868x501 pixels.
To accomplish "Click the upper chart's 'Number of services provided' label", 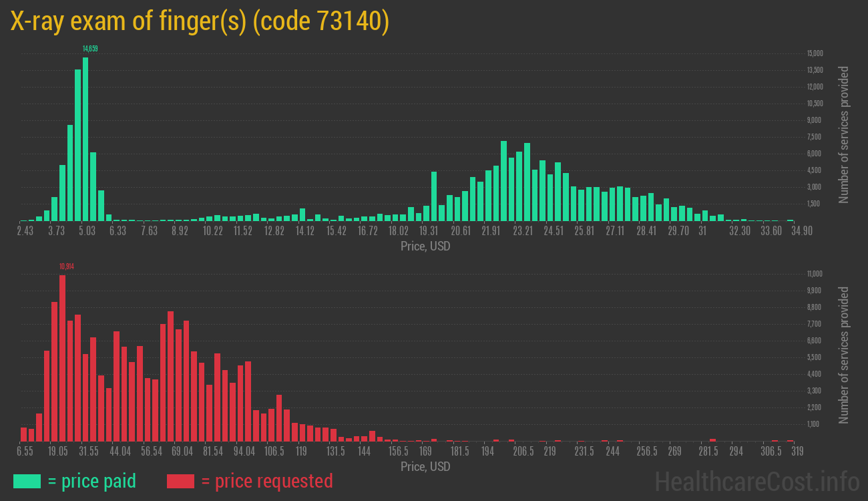I will point(844,134).
